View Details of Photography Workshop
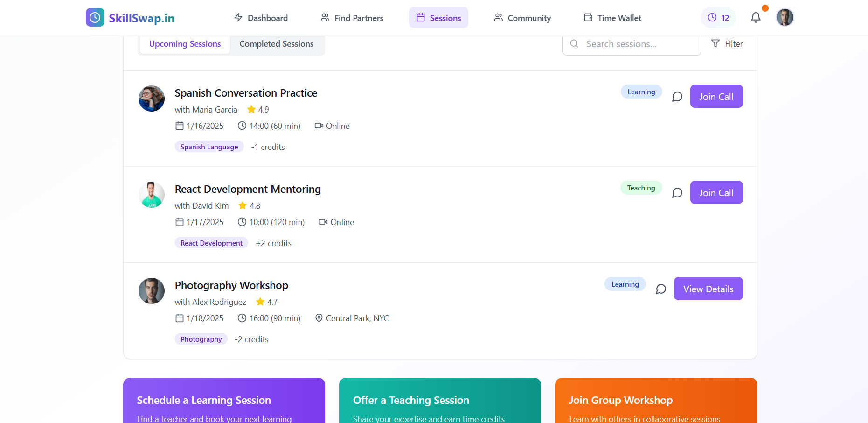 click(x=708, y=289)
